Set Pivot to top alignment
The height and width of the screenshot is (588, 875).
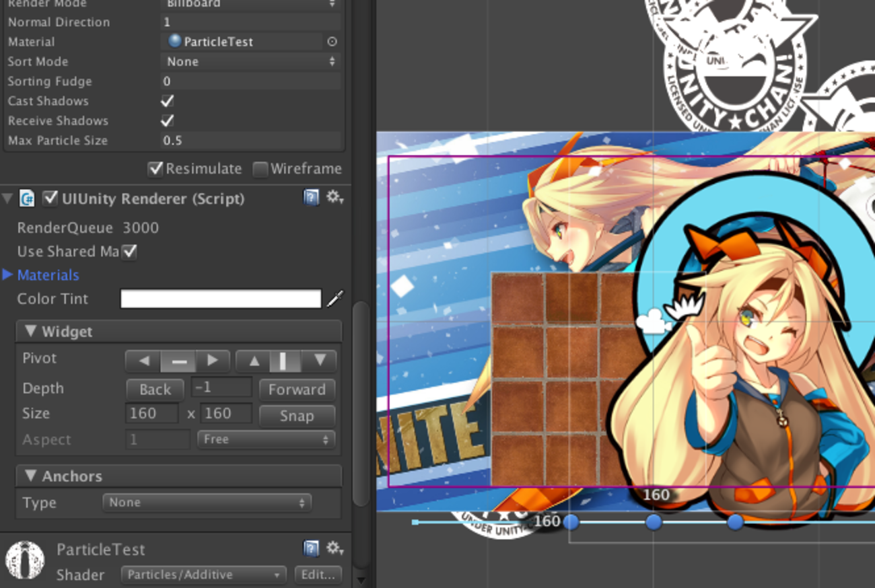click(x=254, y=361)
